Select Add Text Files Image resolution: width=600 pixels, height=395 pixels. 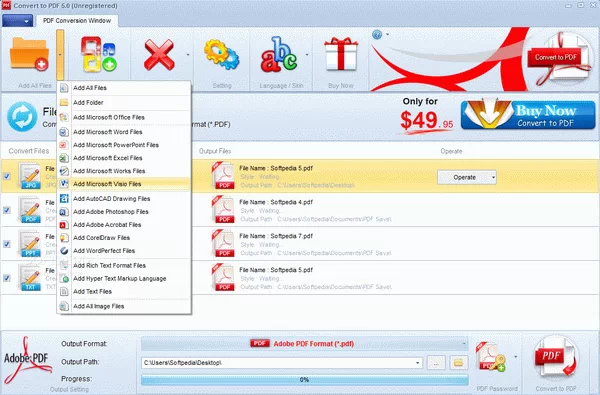pos(124,292)
